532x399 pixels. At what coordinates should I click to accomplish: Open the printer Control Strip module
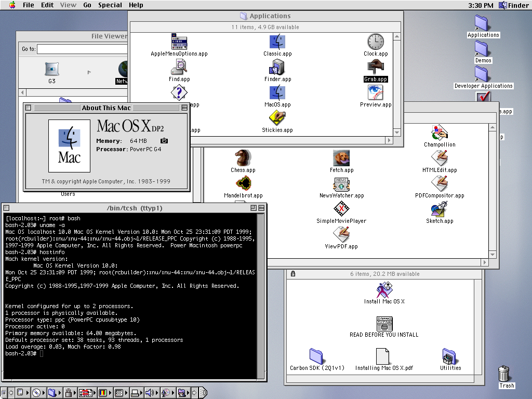[137, 393]
